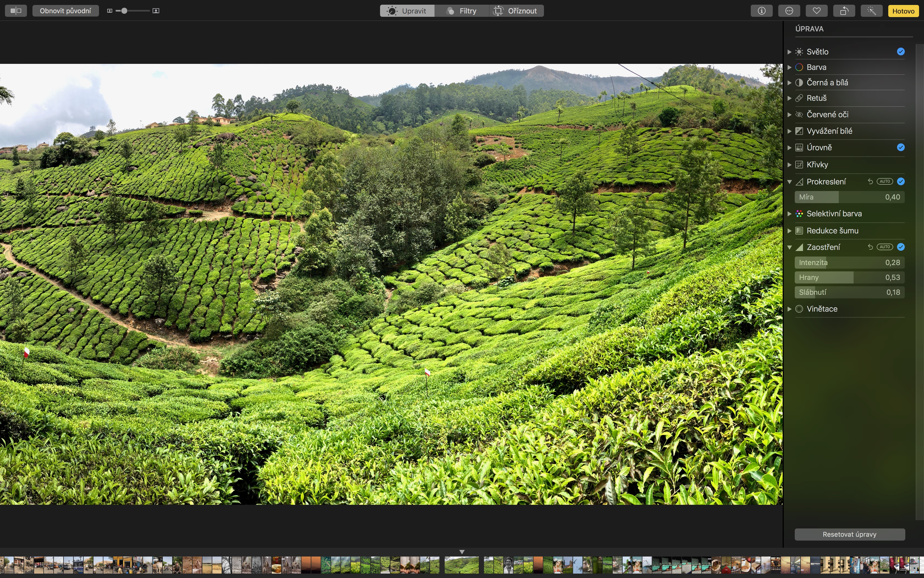Switch to the Oříznout tab

516,11
